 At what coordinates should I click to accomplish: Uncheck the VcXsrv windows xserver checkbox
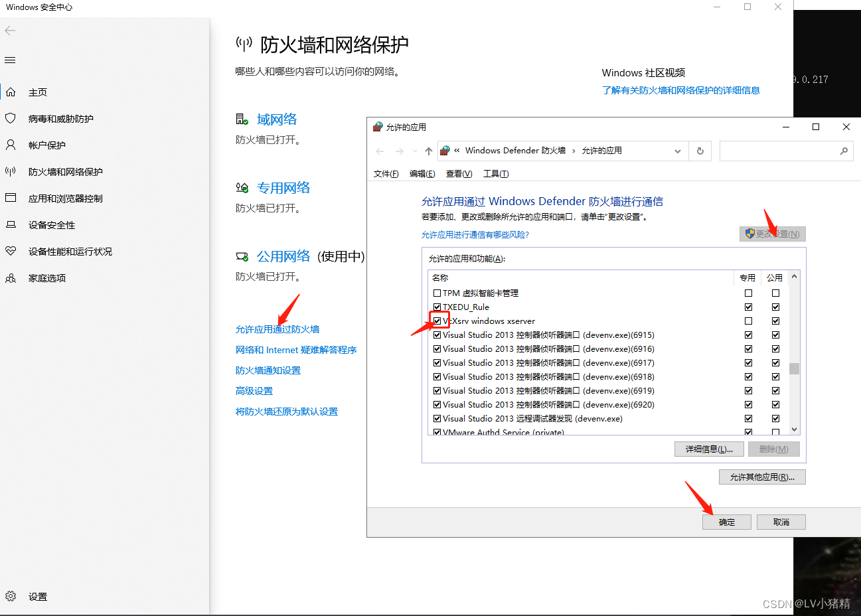(x=437, y=321)
